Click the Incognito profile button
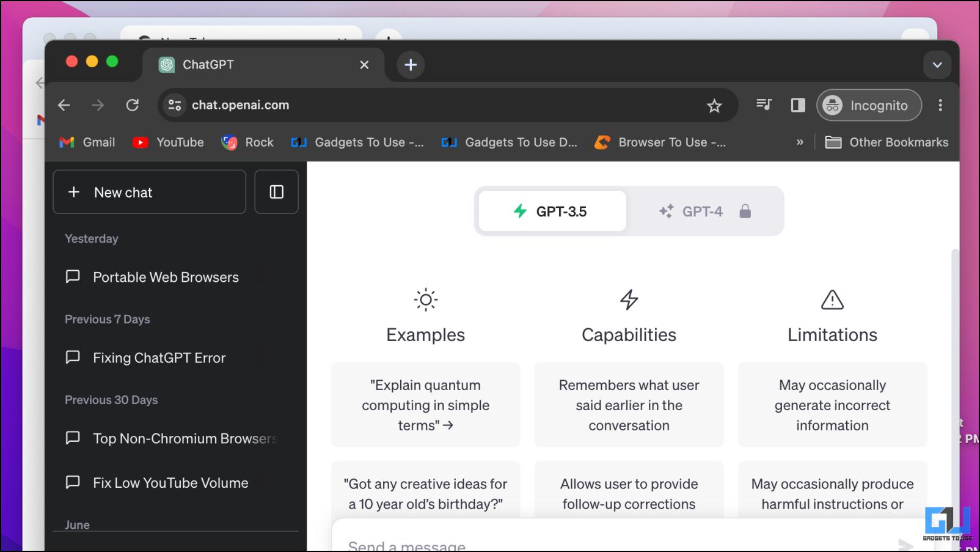Image resolution: width=980 pixels, height=552 pixels. click(869, 105)
